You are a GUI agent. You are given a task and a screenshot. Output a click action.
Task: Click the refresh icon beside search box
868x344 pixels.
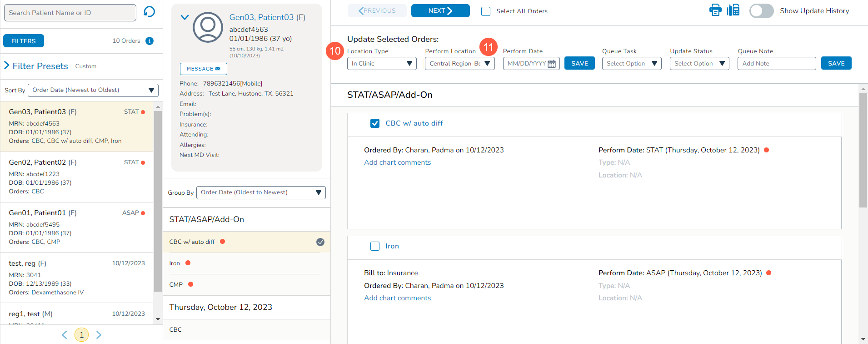pos(149,12)
